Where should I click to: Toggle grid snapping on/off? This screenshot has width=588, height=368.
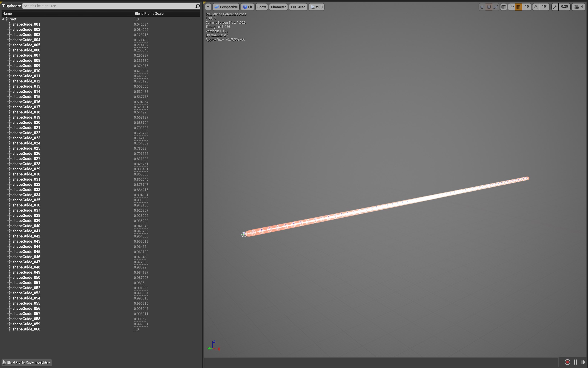[x=518, y=7]
